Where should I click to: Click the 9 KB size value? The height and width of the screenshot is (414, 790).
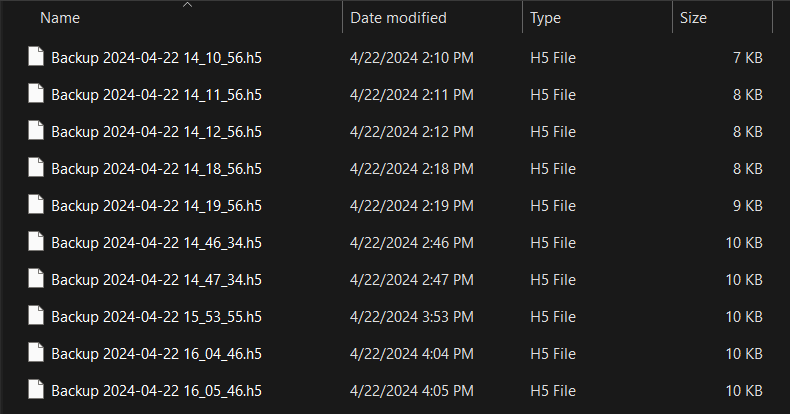pyautogui.click(x=748, y=206)
